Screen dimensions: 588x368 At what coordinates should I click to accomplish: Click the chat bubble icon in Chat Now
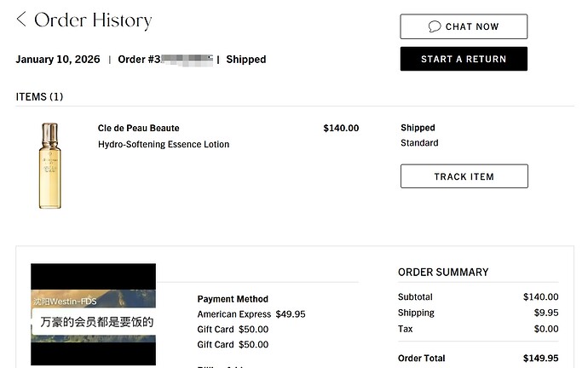(x=435, y=26)
